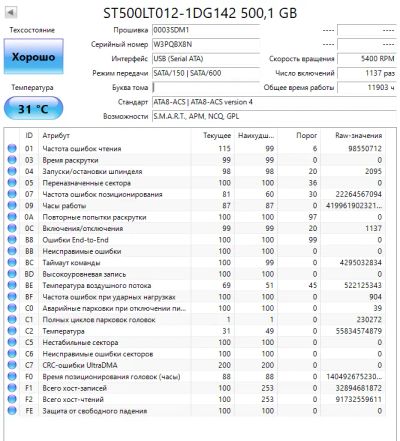Viewport: 400px width, 441px height.
Task: Click current value 115 in row 01
Action: (225, 149)
